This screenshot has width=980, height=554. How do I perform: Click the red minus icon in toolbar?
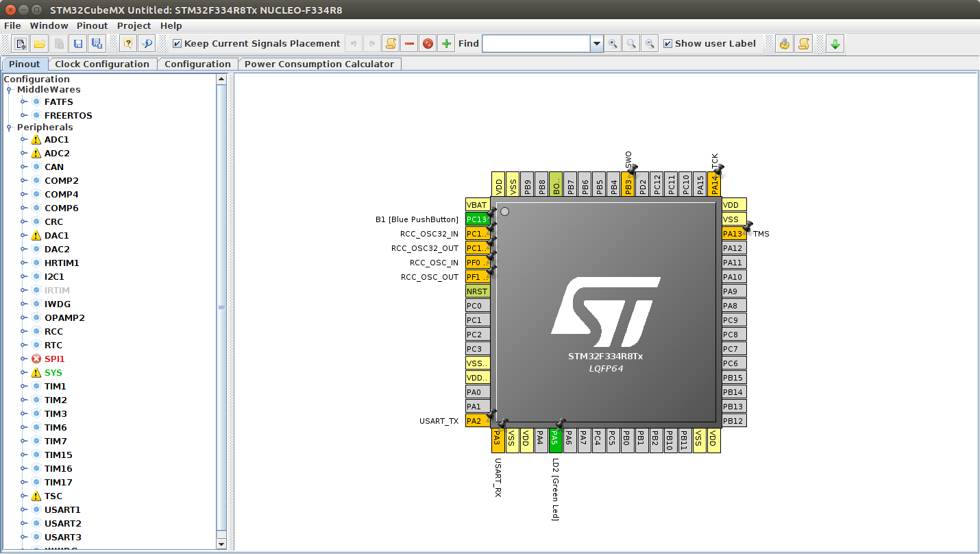click(410, 44)
